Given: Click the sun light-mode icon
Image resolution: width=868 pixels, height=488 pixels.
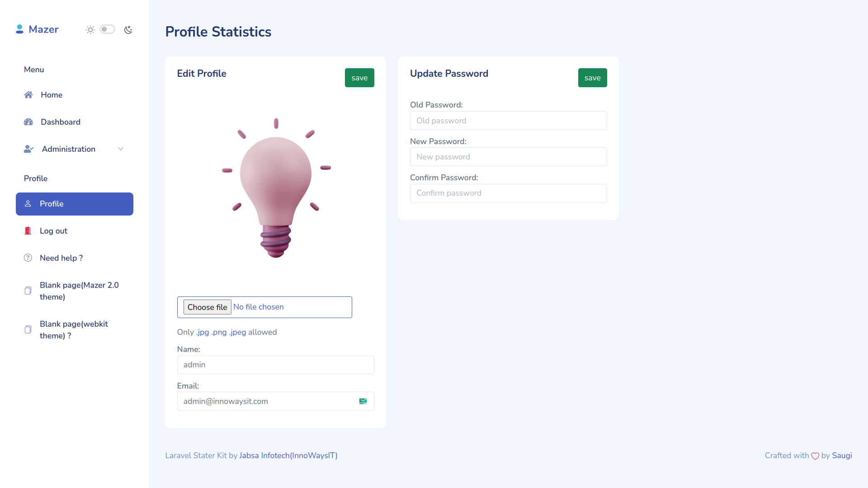Looking at the screenshot, I should tap(90, 30).
